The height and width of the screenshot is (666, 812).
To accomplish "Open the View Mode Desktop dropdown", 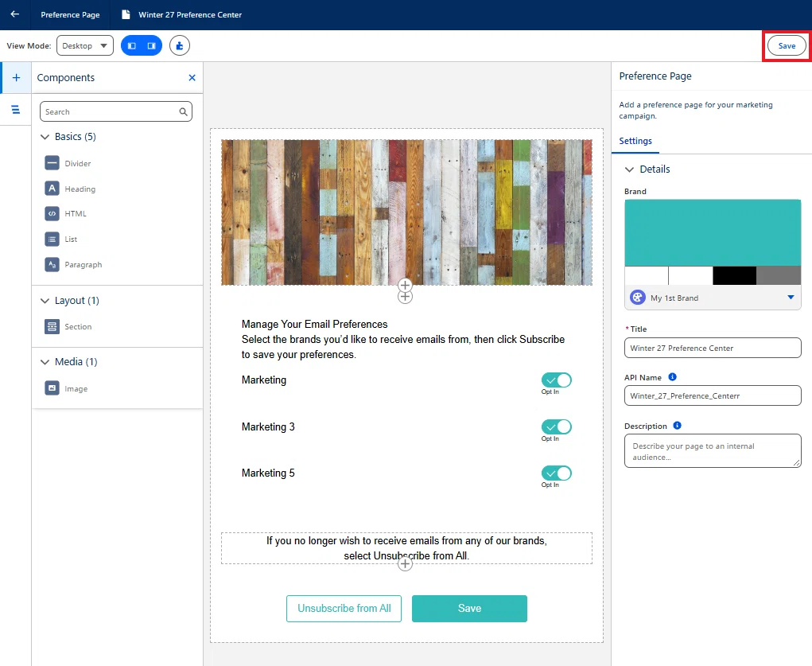I will [x=85, y=45].
